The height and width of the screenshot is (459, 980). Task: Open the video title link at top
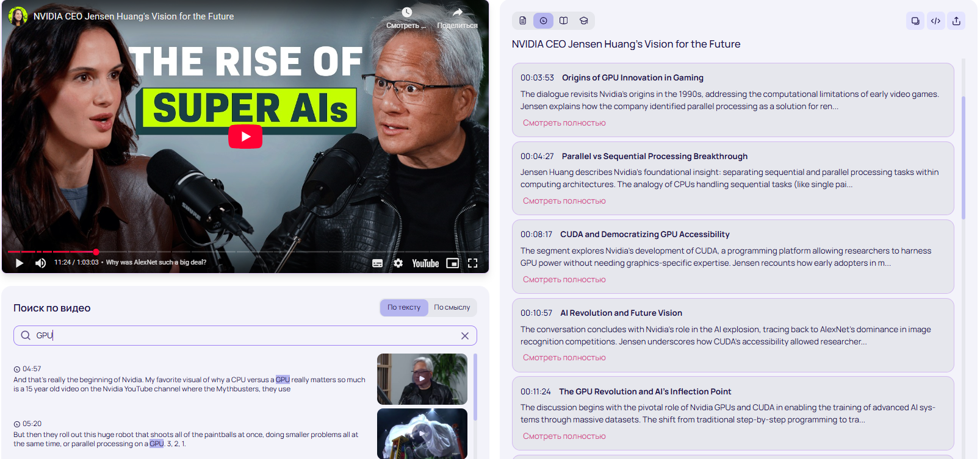click(134, 16)
